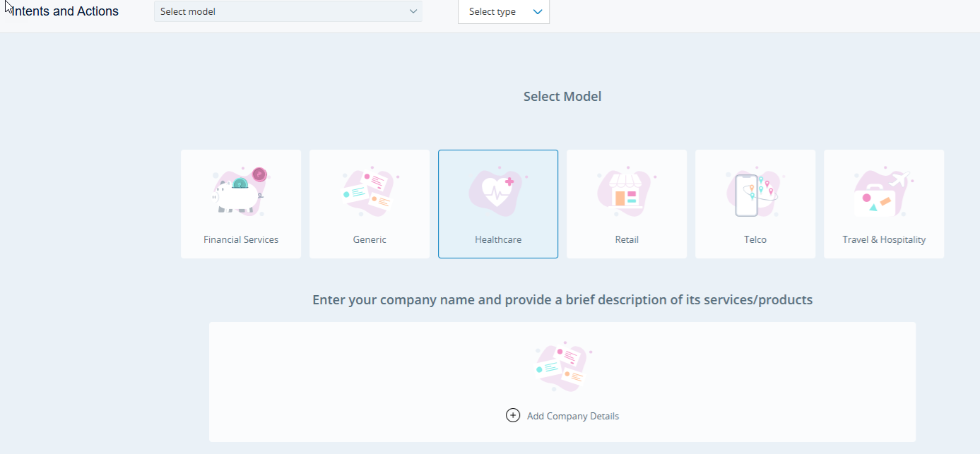980x454 pixels.
Task: Click Add Company Details
Action: [x=572, y=415]
